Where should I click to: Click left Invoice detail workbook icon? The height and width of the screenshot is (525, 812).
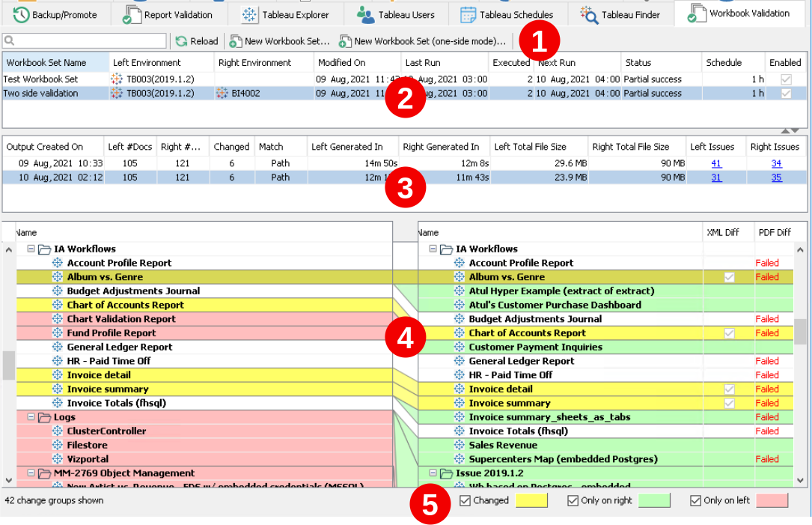(x=58, y=374)
